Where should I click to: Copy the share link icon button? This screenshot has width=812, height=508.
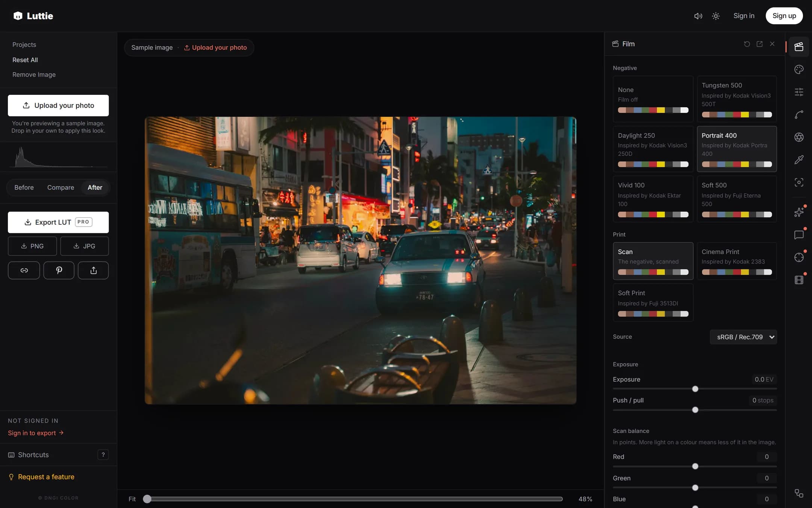pyautogui.click(x=24, y=270)
